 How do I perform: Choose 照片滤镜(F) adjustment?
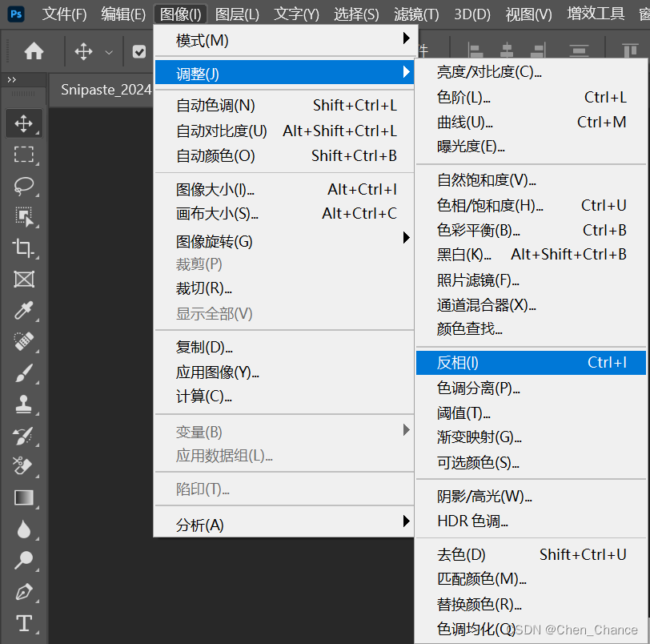(531, 280)
